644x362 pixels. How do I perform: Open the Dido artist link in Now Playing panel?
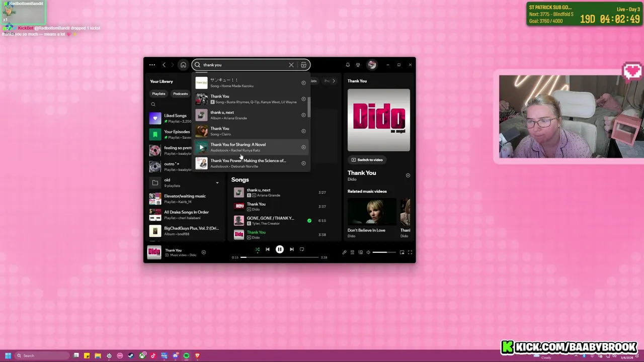click(352, 179)
